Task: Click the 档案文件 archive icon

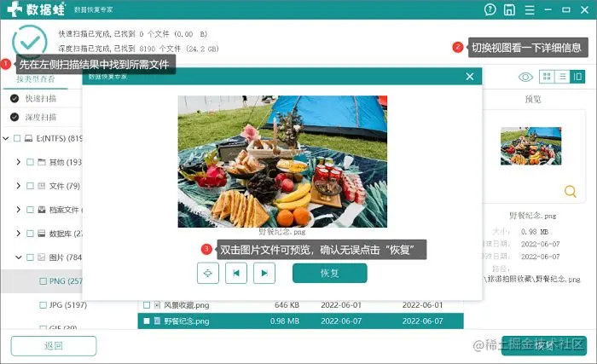Action: point(42,210)
